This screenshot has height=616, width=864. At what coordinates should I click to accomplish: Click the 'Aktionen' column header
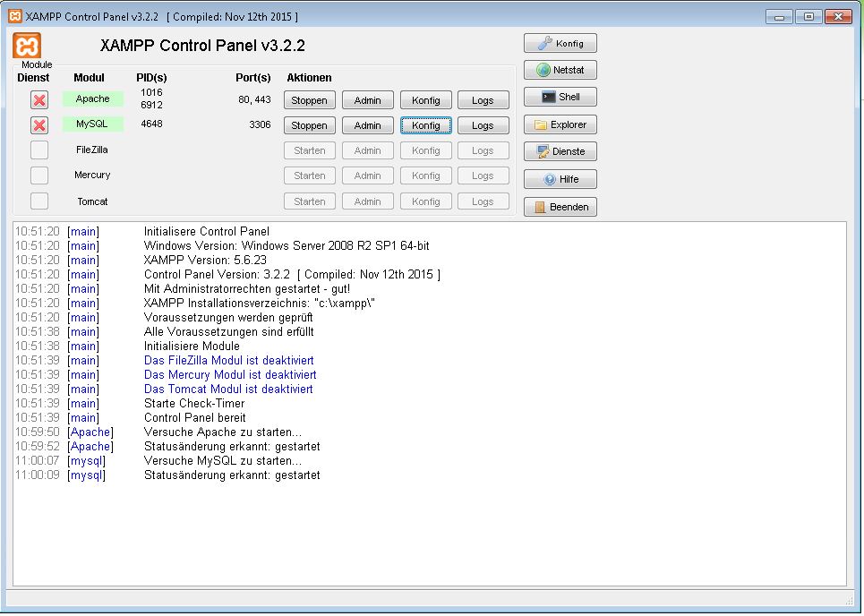pyautogui.click(x=309, y=78)
